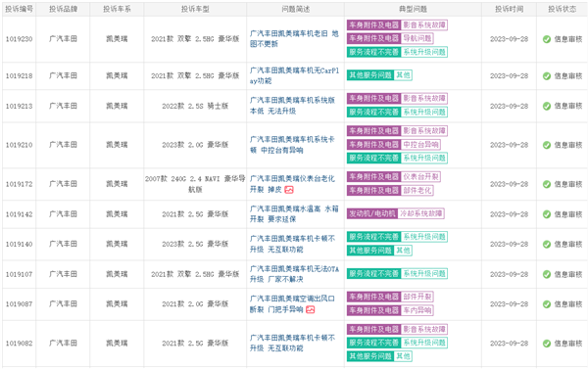Viewport: 588px width, 369px height.
Task: Click green check status icon for 1019218
Action: [x=547, y=76]
